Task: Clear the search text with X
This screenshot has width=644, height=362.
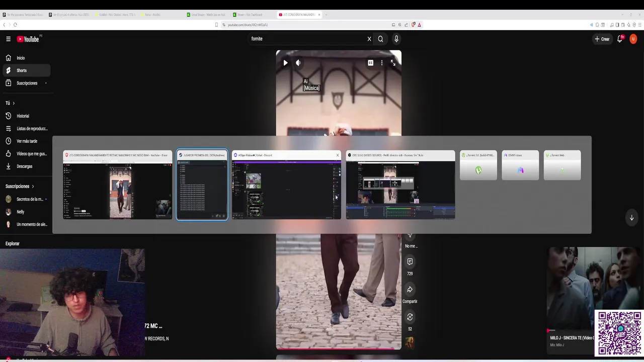Action: click(369, 39)
